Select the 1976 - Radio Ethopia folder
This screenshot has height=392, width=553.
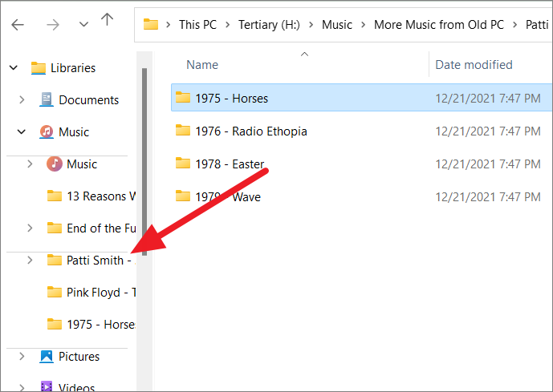(251, 131)
